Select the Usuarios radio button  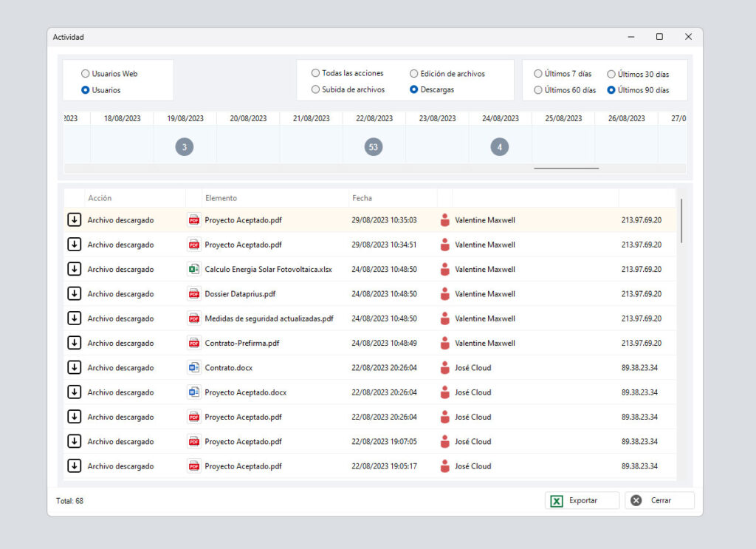click(x=86, y=89)
